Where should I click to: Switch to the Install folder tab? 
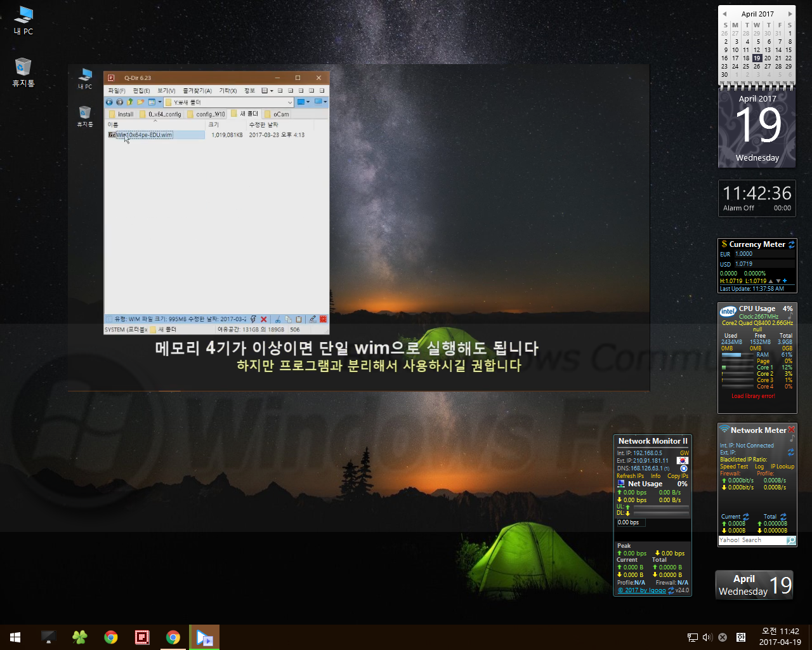coord(122,114)
